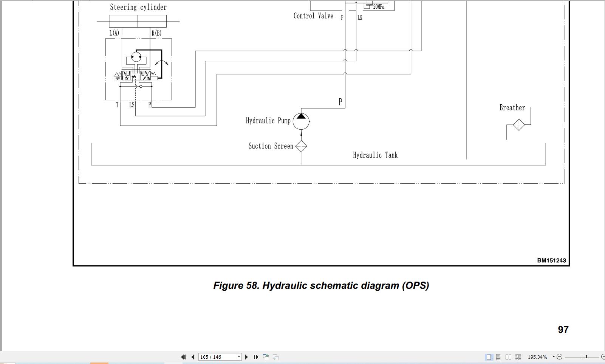Go to the first page

(183, 357)
